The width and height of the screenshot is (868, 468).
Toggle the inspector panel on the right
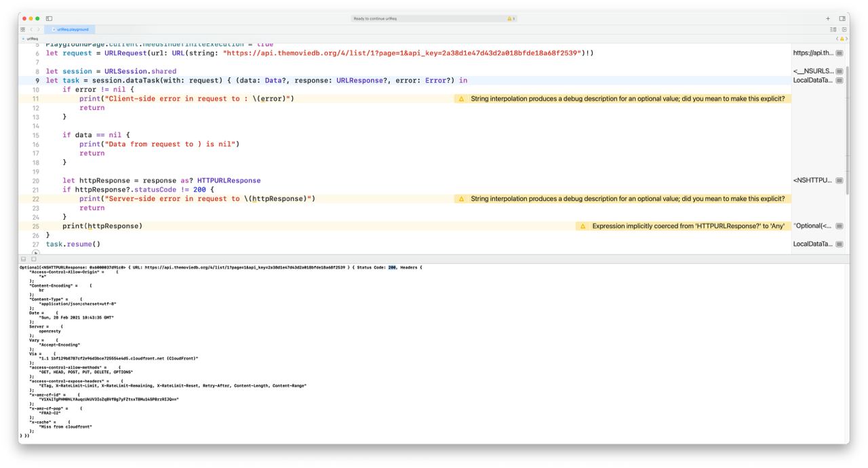click(842, 18)
